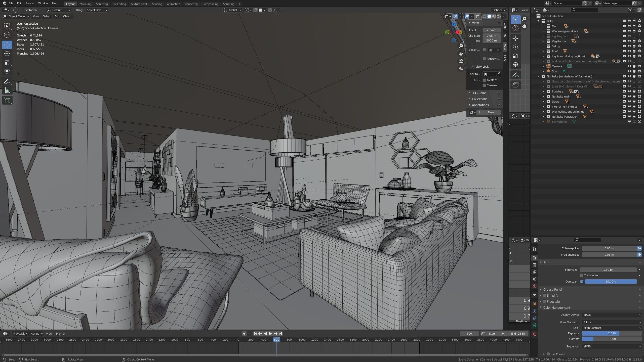Switch to rendered viewport shading
Viewport: 644px width, 362px height.
(499, 16)
